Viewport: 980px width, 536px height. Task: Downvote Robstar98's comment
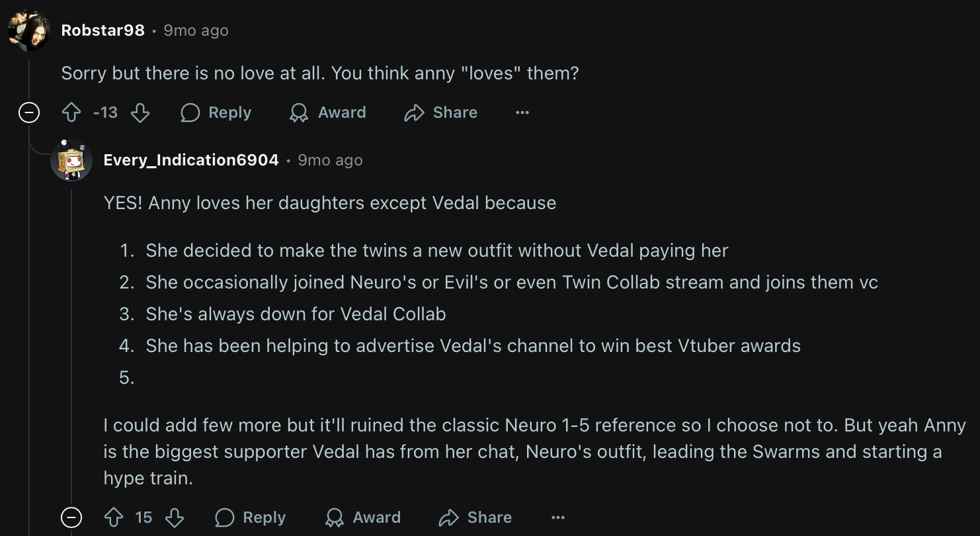140,113
